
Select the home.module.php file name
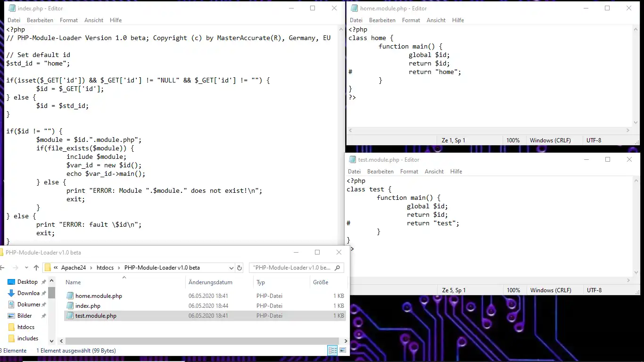99,296
